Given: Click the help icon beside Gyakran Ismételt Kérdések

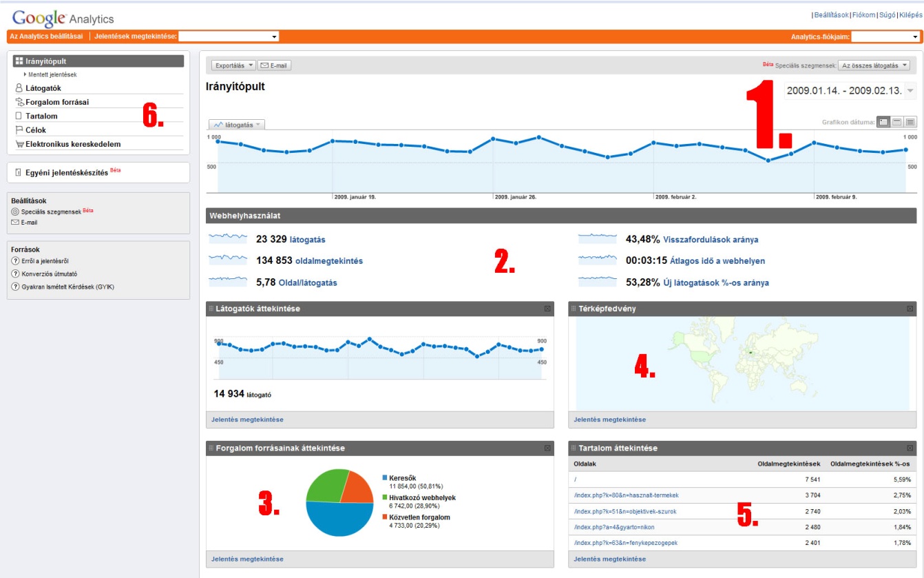Looking at the screenshot, I should [15, 287].
